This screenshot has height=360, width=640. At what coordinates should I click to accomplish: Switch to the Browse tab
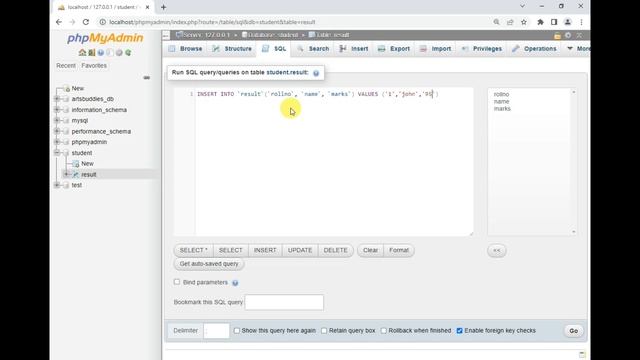[x=186, y=49]
